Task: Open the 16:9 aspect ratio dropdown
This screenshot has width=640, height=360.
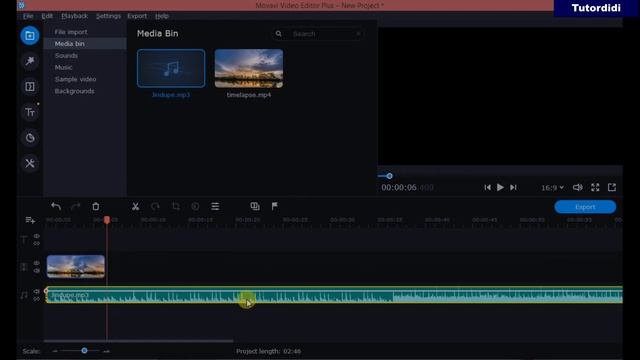Action: (552, 188)
